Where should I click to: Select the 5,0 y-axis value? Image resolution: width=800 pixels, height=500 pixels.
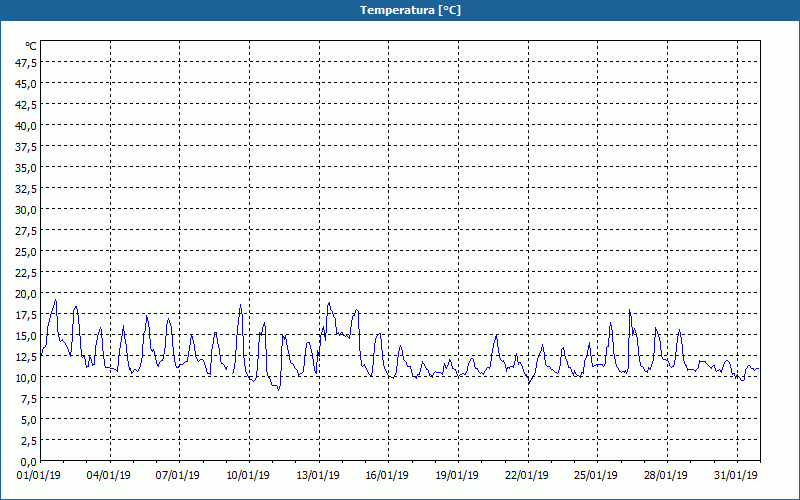pyautogui.click(x=29, y=420)
